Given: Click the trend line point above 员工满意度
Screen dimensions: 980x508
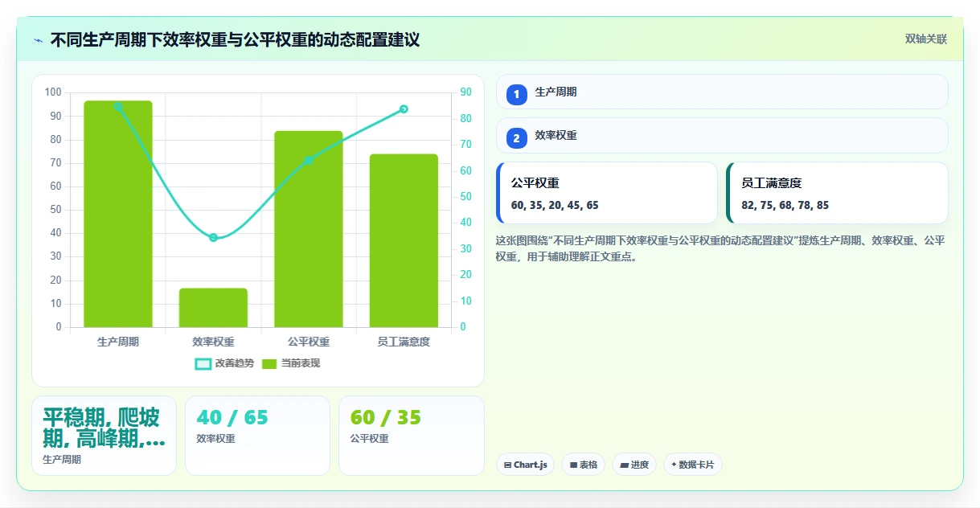Looking at the screenshot, I should 404,109.
